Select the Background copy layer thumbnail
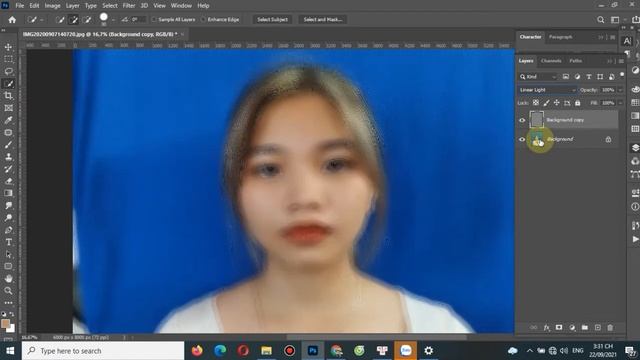640x360 pixels. coord(536,120)
